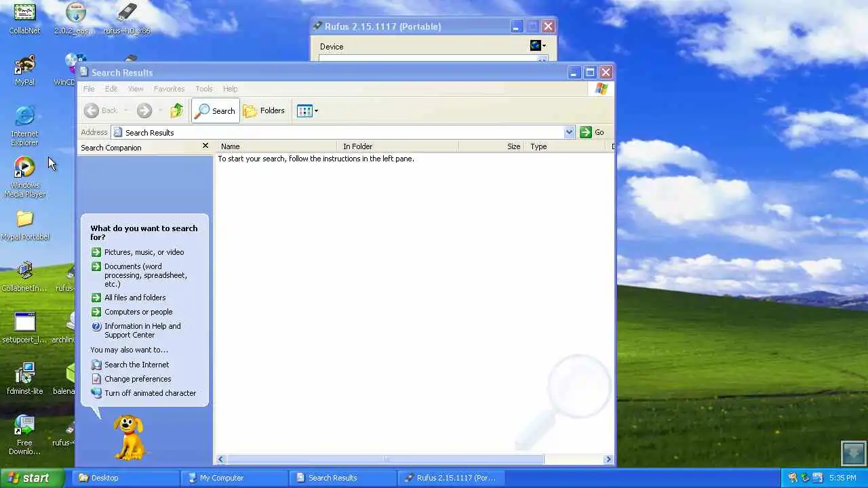Sort results by In Folder column

tap(397, 146)
